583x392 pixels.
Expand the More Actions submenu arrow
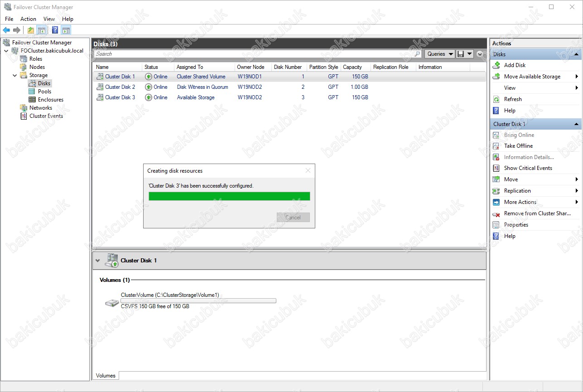coord(577,202)
